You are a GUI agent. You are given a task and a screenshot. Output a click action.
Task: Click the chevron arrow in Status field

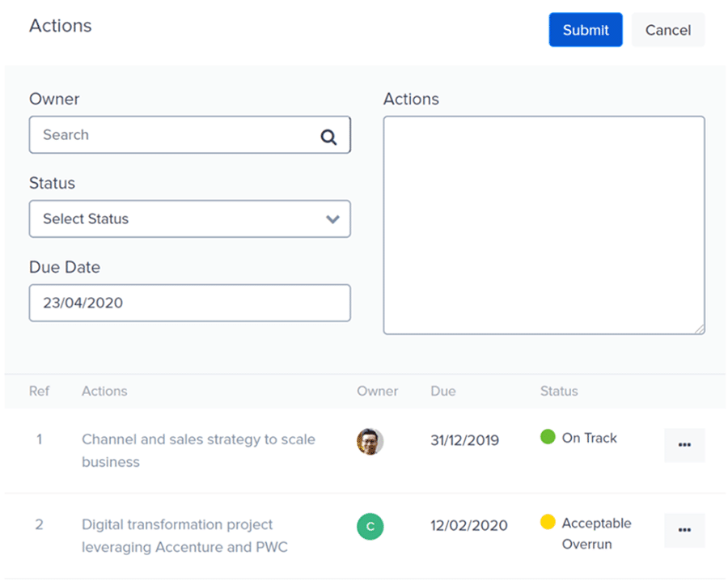(x=332, y=219)
